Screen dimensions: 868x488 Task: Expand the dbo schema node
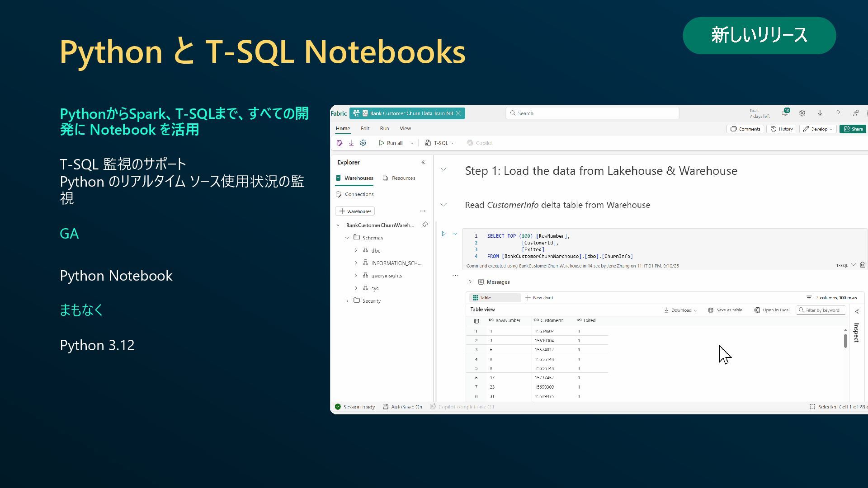pos(356,250)
